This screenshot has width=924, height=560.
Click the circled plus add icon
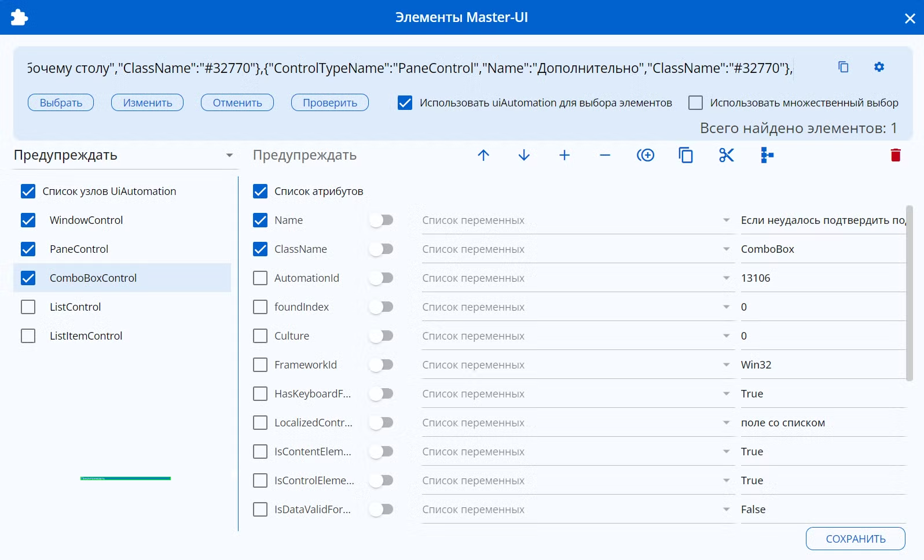[646, 155]
